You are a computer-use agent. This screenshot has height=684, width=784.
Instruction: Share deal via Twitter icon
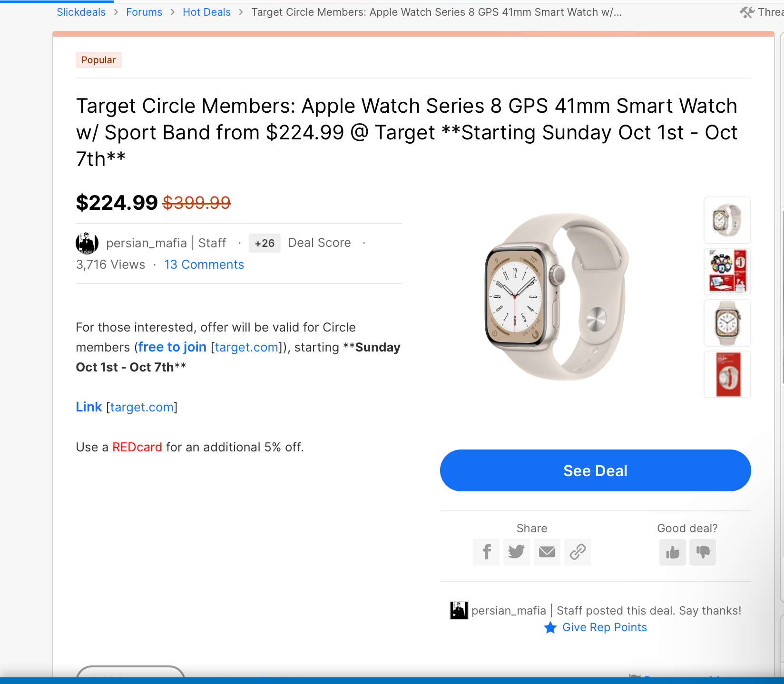tap(516, 552)
